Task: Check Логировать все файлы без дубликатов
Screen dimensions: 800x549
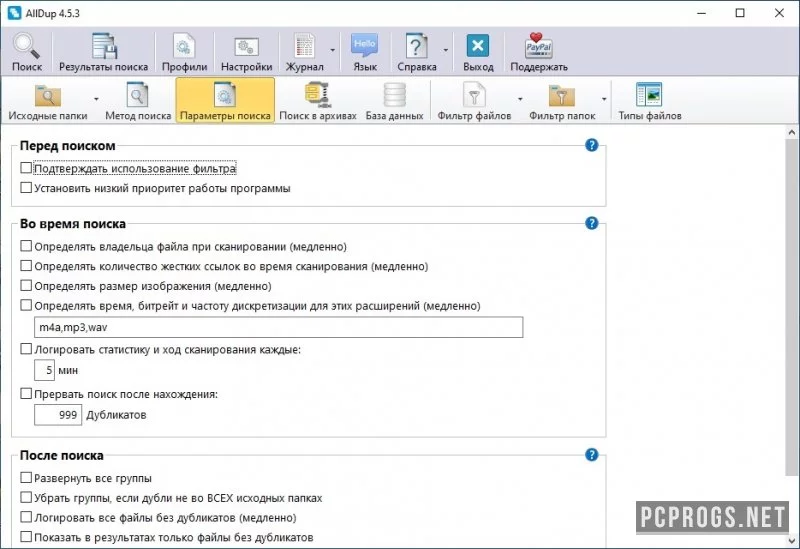Action: pyautogui.click(x=26, y=517)
